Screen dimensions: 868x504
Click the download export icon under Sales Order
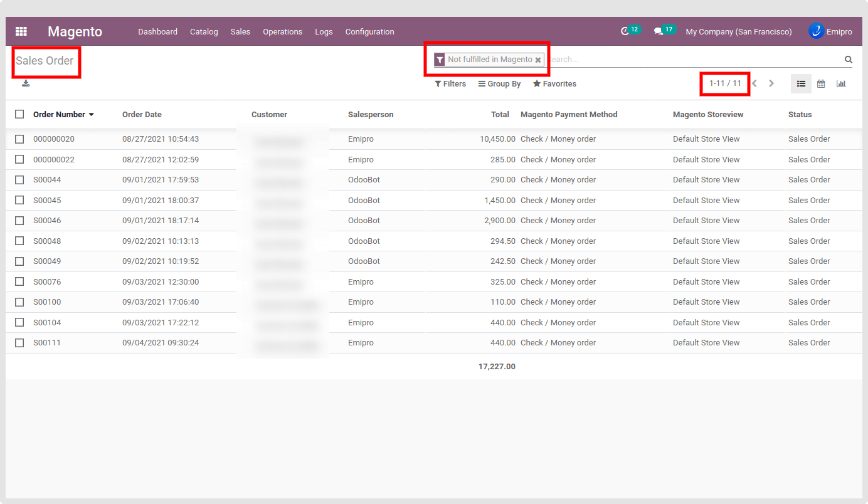[x=26, y=83]
